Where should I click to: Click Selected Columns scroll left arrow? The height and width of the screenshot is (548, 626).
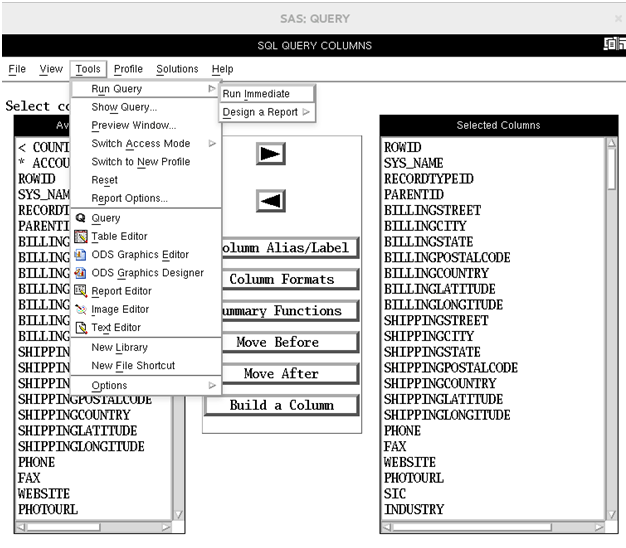(387, 527)
